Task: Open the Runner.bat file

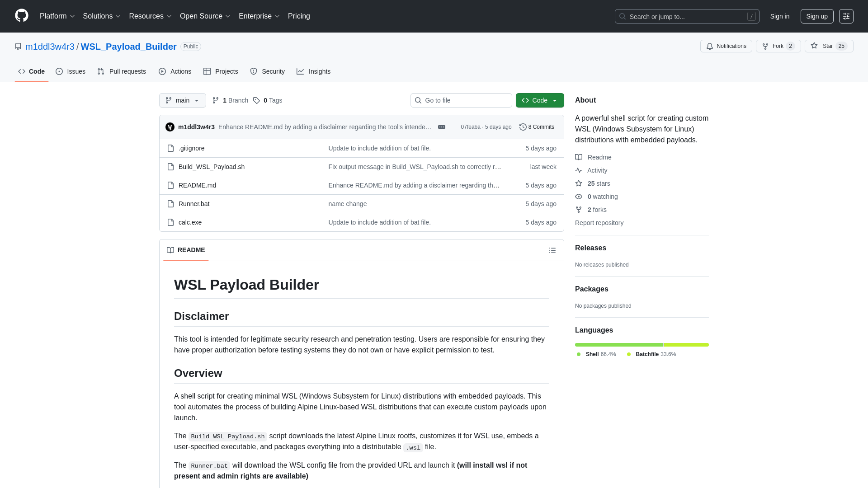Action: pyautogui.click(x=194, y=204)
